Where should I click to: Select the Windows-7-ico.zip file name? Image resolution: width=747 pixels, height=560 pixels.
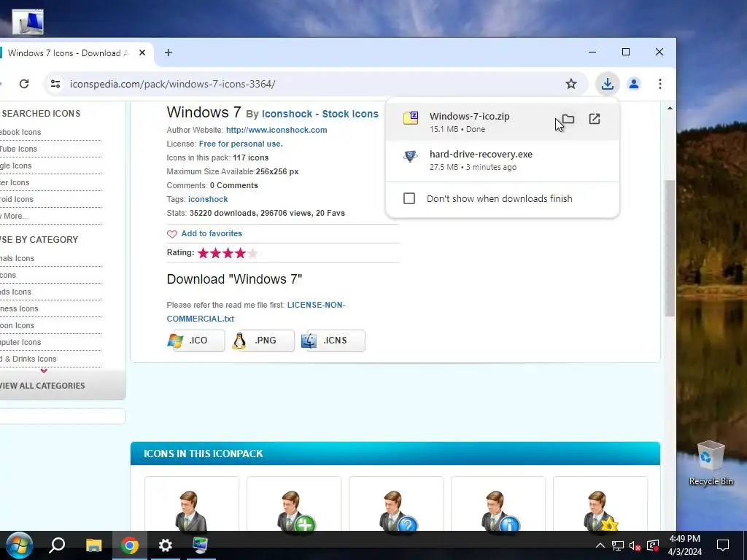[x=469, y=116]
